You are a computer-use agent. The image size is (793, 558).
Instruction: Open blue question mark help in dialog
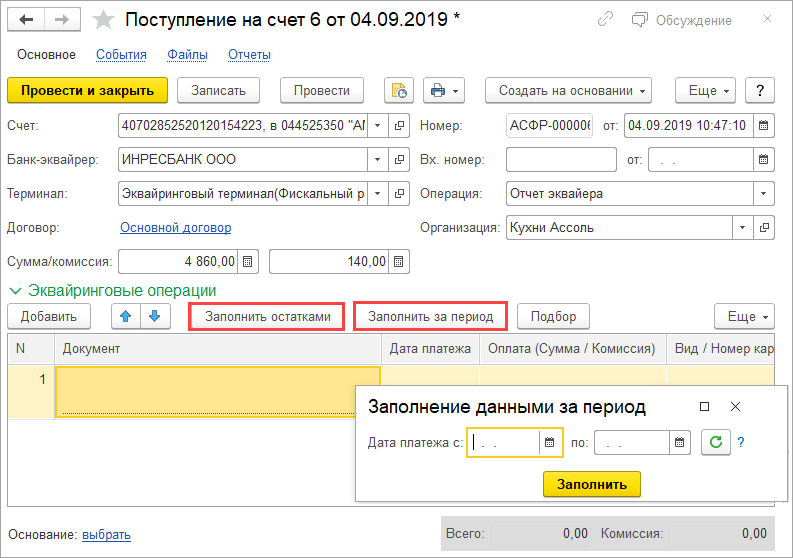coord(741,443)
